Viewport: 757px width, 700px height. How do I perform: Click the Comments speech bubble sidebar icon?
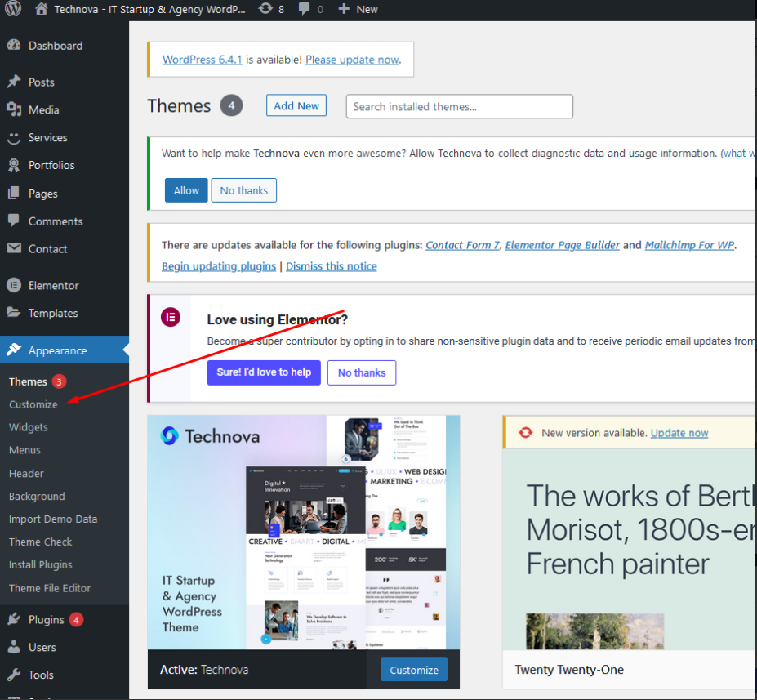[14, 221]
